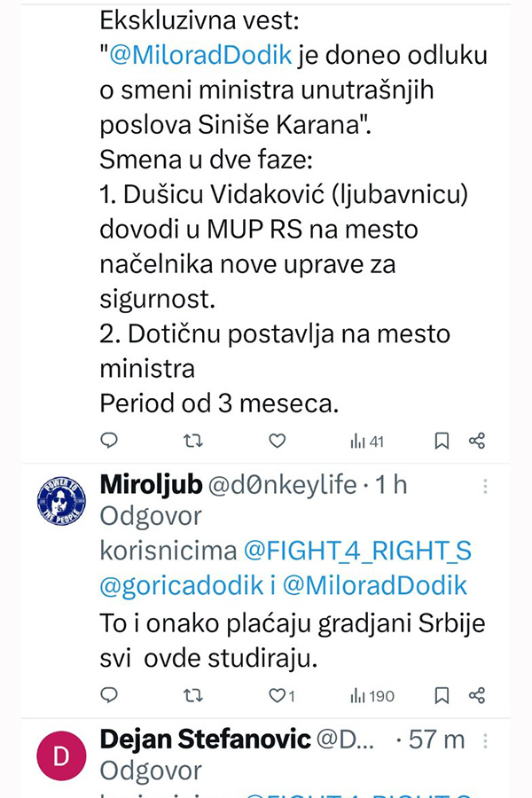
Task: View analytics showing 41 views
Action: [366, 442]
